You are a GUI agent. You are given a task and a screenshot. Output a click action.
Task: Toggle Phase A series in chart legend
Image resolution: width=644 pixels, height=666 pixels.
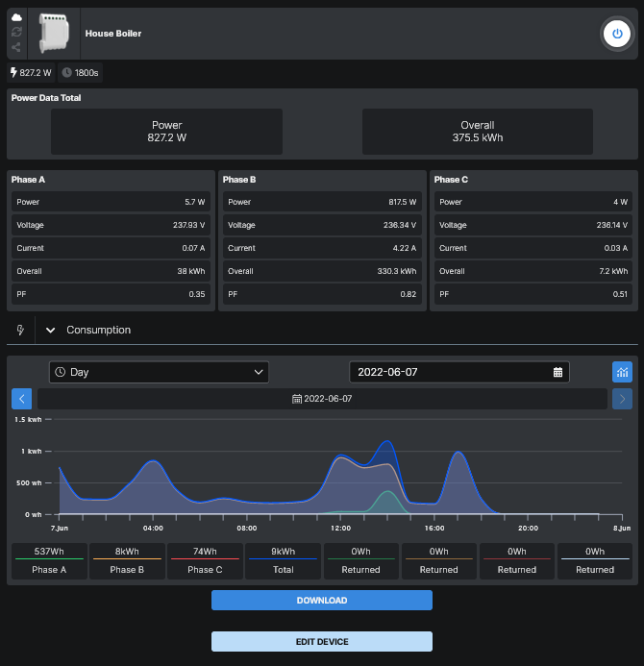tap(49, 561)
